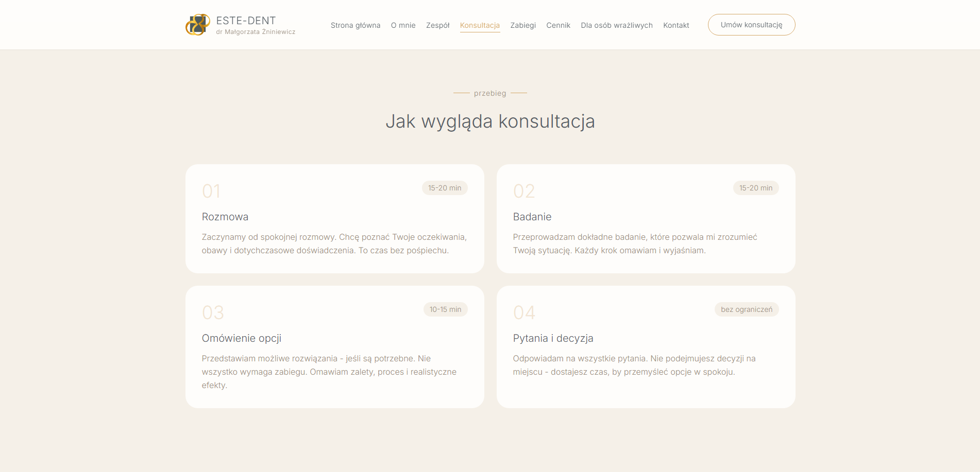This screenshot has height=472, width=980.
Task: Open the Zespół navigation link
Action: click(438, 25)
